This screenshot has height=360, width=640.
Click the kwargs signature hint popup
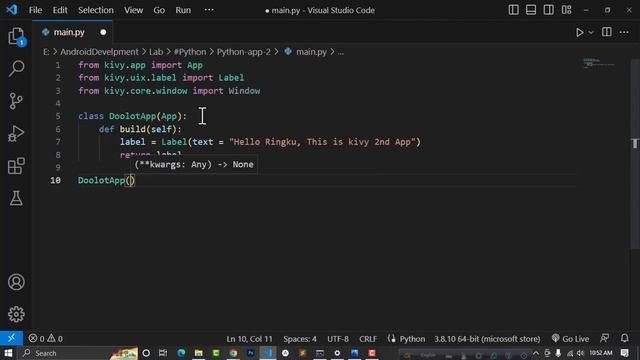click(x=194, y=164)
